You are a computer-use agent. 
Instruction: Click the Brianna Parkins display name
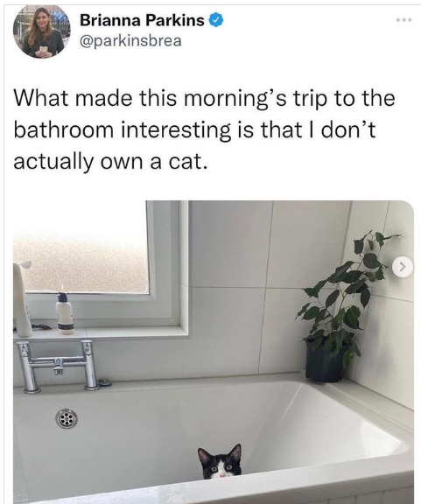click(142, 21)
